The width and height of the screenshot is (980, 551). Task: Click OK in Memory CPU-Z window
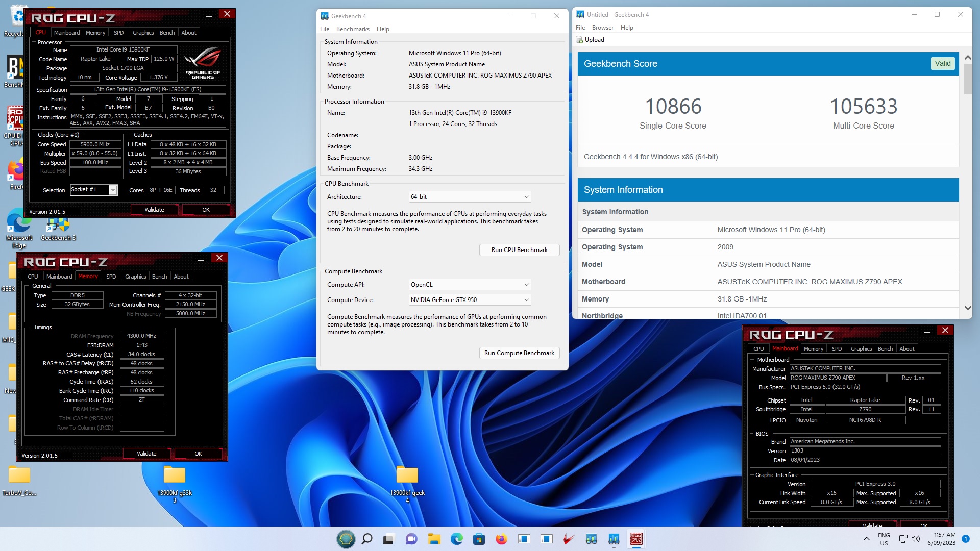point(198,454)
